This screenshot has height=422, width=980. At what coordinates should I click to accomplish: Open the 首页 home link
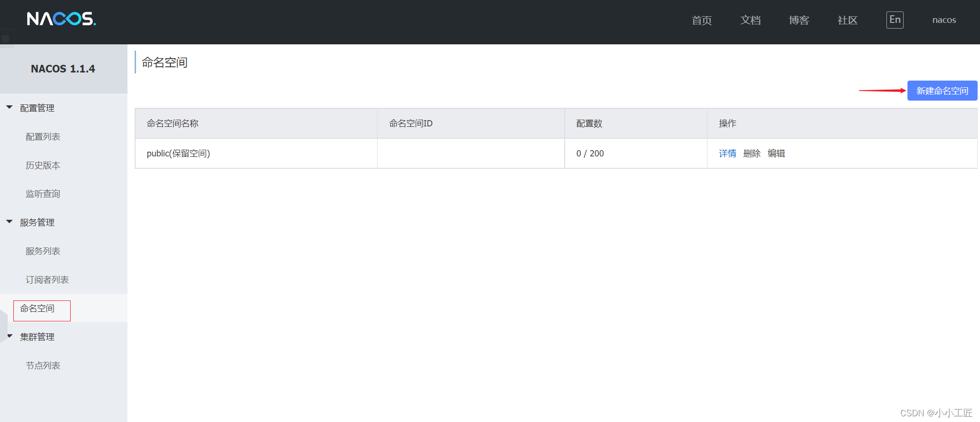coord(702,20)
